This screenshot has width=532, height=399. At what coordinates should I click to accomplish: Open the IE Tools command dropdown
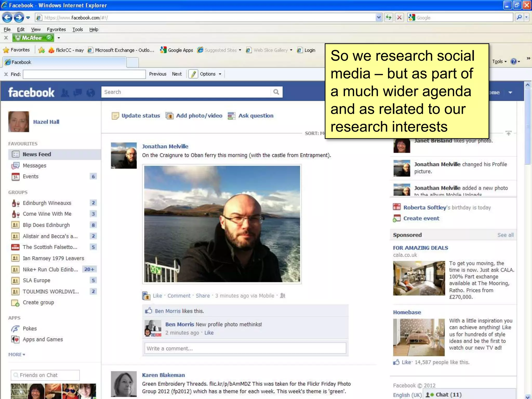click(x=499, y=62)
